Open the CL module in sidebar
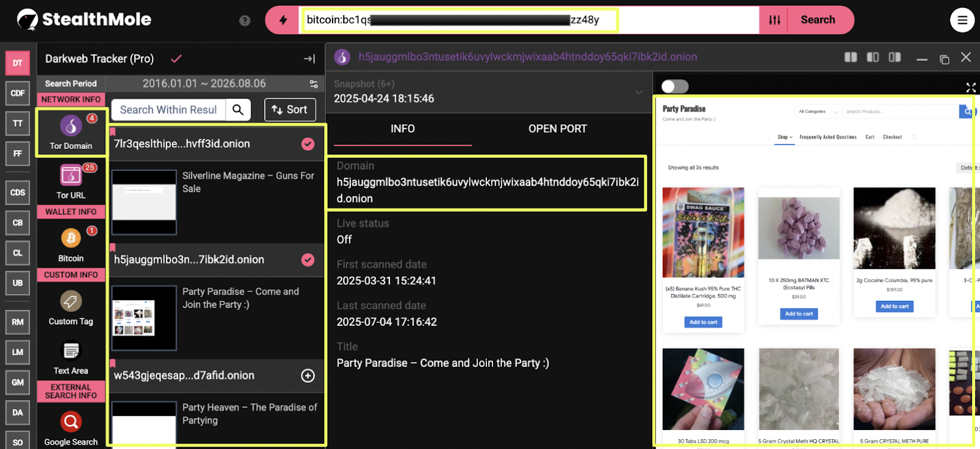 click(x=18, y=252)
